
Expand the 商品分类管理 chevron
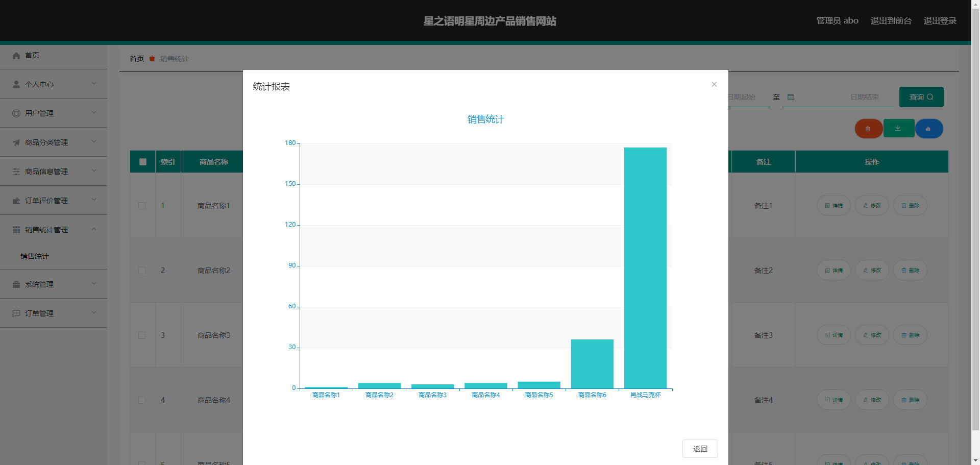94,141
